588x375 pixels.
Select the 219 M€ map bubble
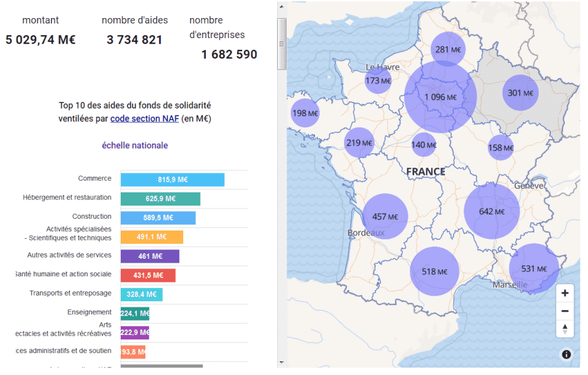point(359,142)
